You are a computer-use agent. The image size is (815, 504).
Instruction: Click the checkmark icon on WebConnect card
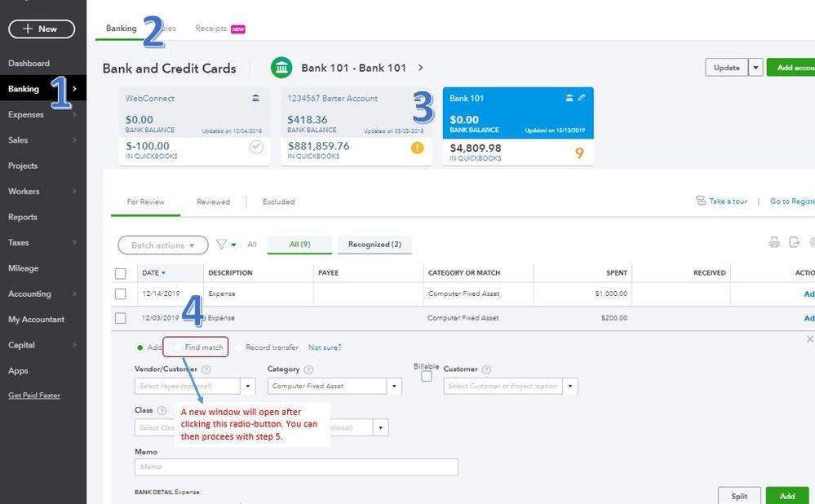256,148
